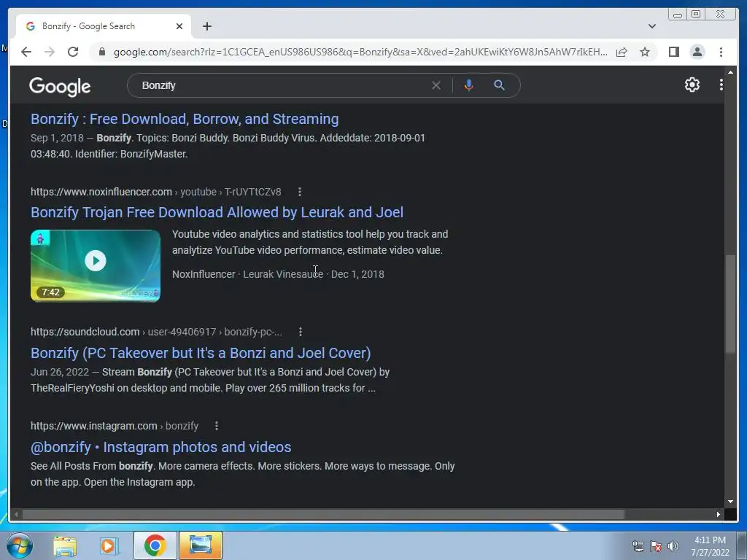This screenshot has width=747, height=560.
Task: Clear the Bonzify search text
Action: (x=436, y=85)
